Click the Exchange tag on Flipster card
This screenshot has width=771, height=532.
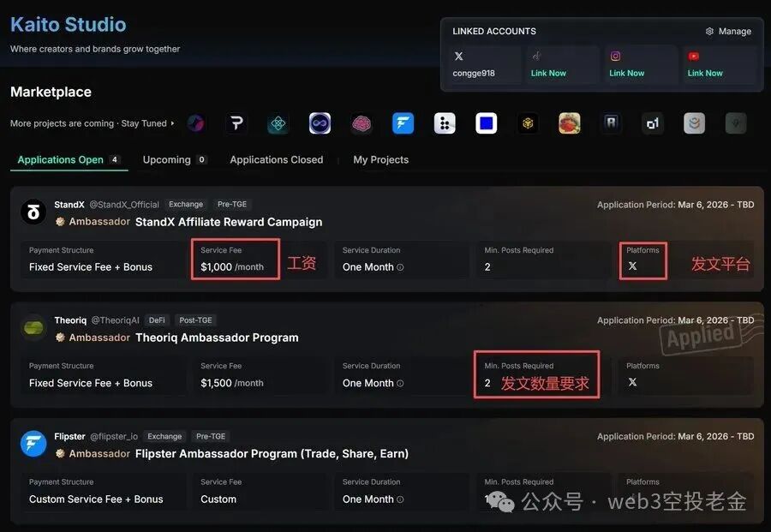tap(164, 436)
